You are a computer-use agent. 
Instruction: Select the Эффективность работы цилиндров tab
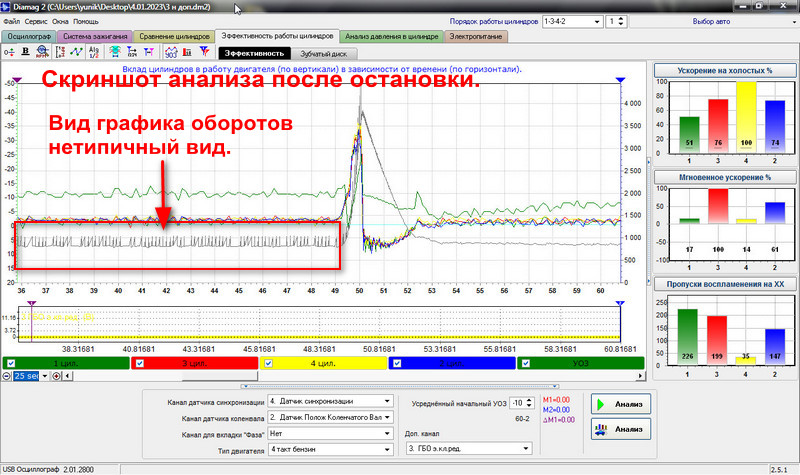tap(277, 36)
